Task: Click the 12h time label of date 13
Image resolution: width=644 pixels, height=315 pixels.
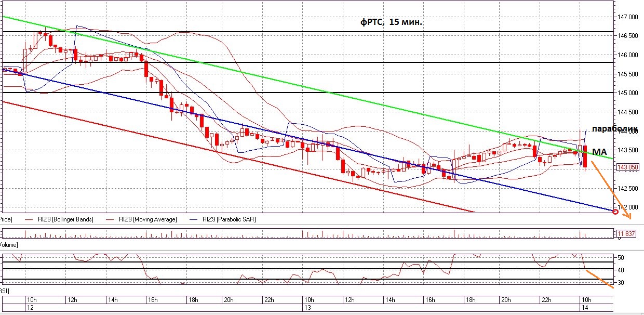Action: [349, 300]
